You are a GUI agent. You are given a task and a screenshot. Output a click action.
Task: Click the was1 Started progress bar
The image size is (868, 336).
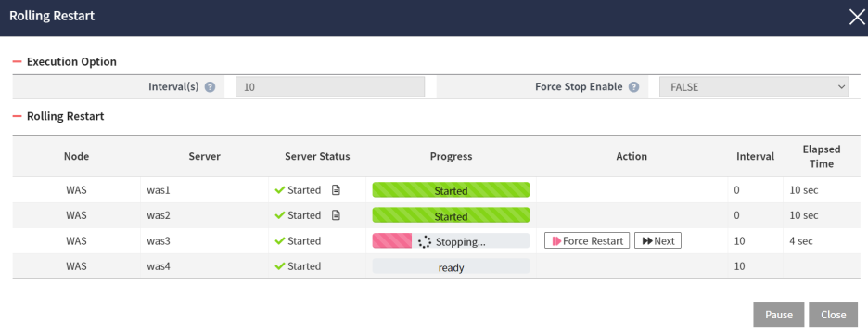pyautogui.click(x=452, y=190)
